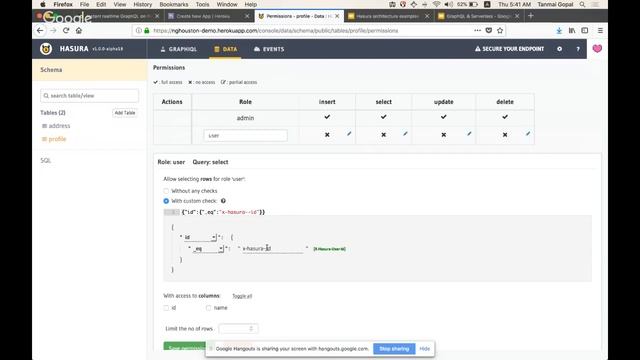Reload the current page
Image resolution: width=640 pixels, height=360 pixels.
click(x=66, y=31)
